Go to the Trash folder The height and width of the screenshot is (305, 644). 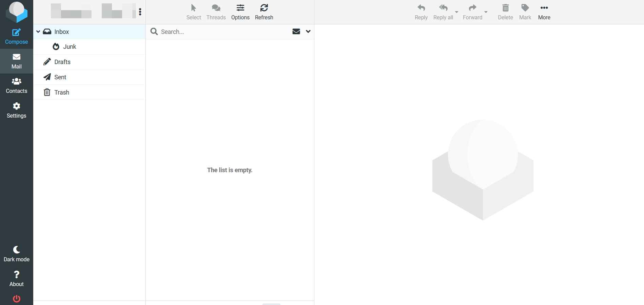pos(62,93)
